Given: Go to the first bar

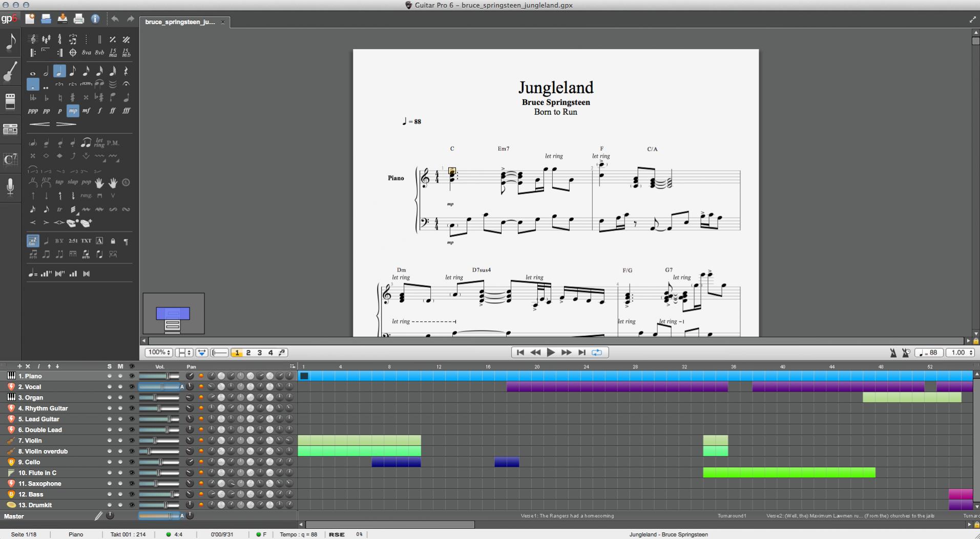Looking at the screenshot, I should (520, 353).
